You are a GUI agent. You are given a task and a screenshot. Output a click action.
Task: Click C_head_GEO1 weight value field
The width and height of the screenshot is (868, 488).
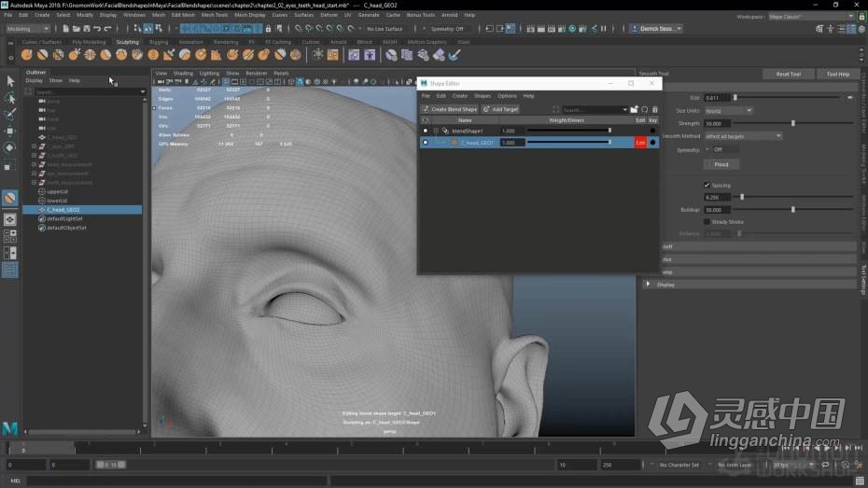coord(512,143)
